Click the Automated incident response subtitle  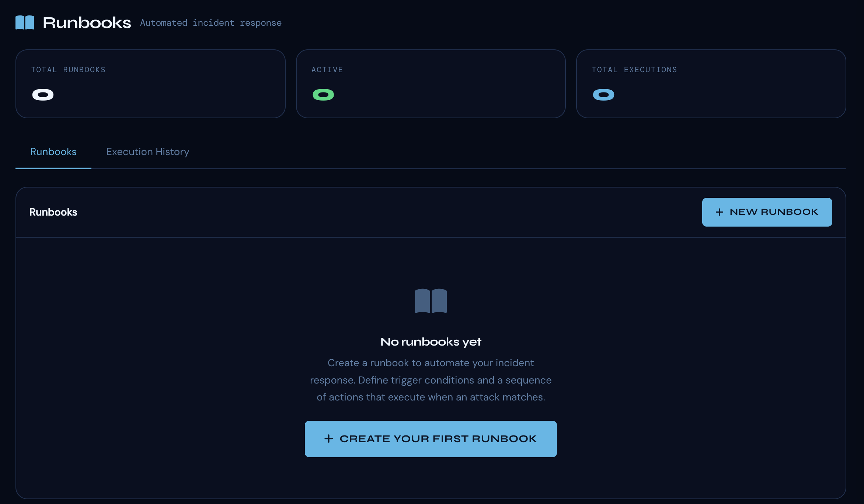pos(211,22)
